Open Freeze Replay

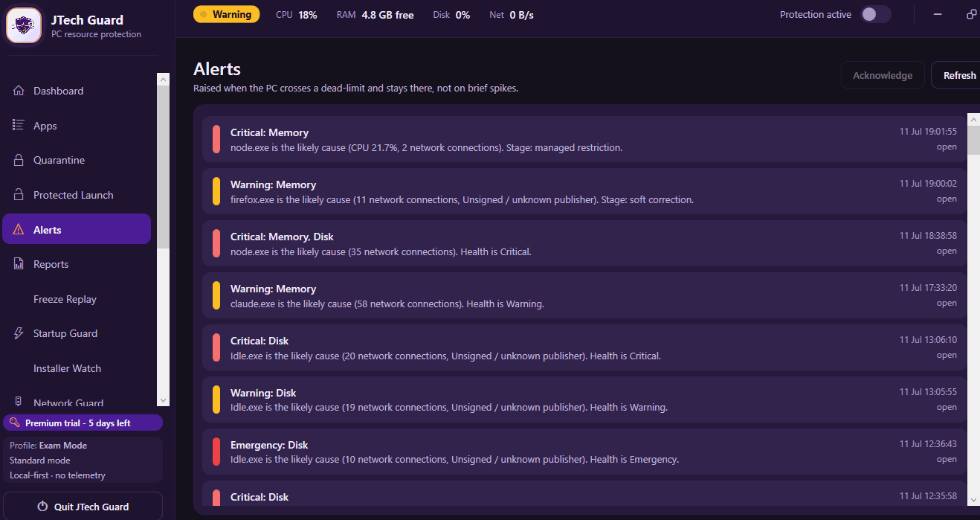pyautogui.click(x=77, y=299)
